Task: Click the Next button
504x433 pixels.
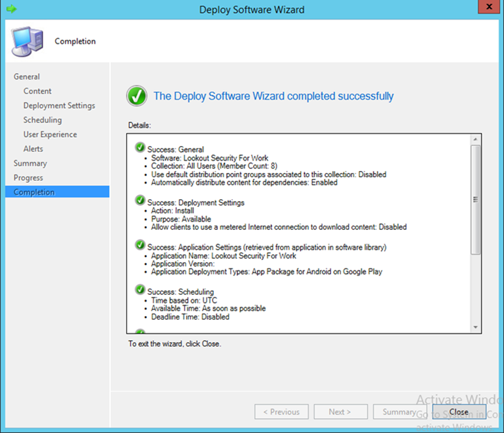Action: (x=340, y=412)
